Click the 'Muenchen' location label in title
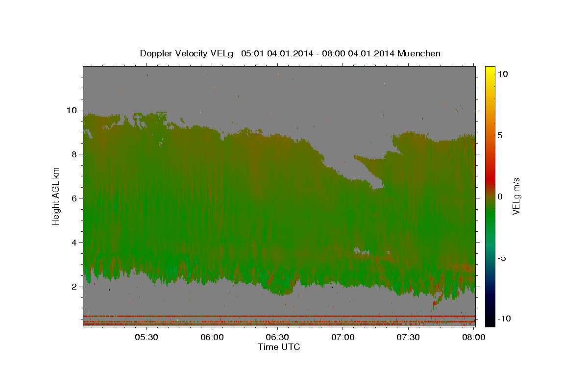This screenshot has width=588, height=392. point(419,53)
